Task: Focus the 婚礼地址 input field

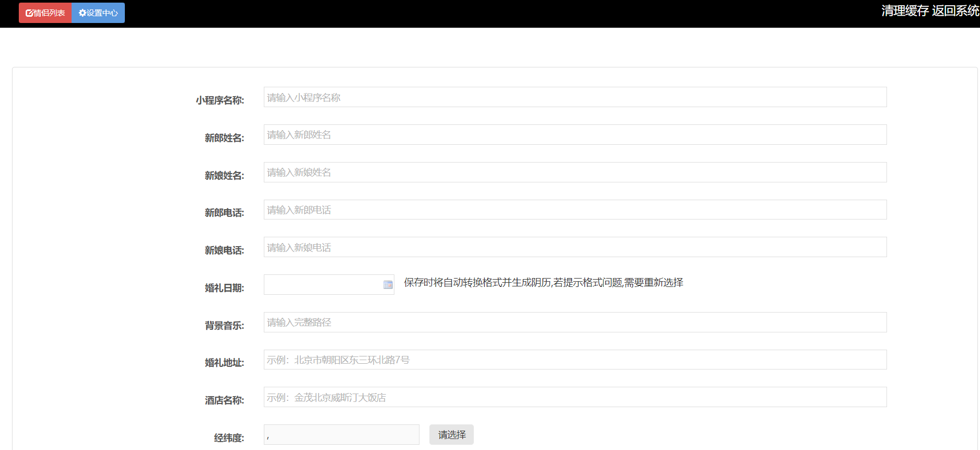Action: [x=575, y=360]
